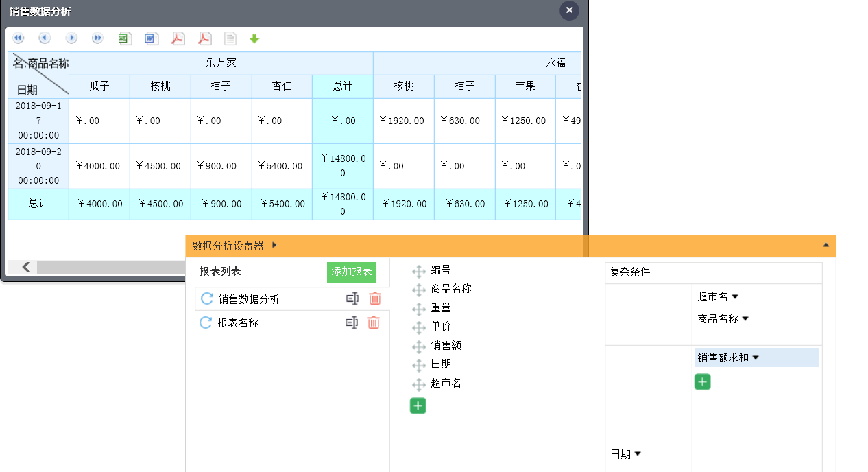The image size is (868, 472).
Task: Click the 2018-09-17 date row header
Action: [x=38, y=121]
